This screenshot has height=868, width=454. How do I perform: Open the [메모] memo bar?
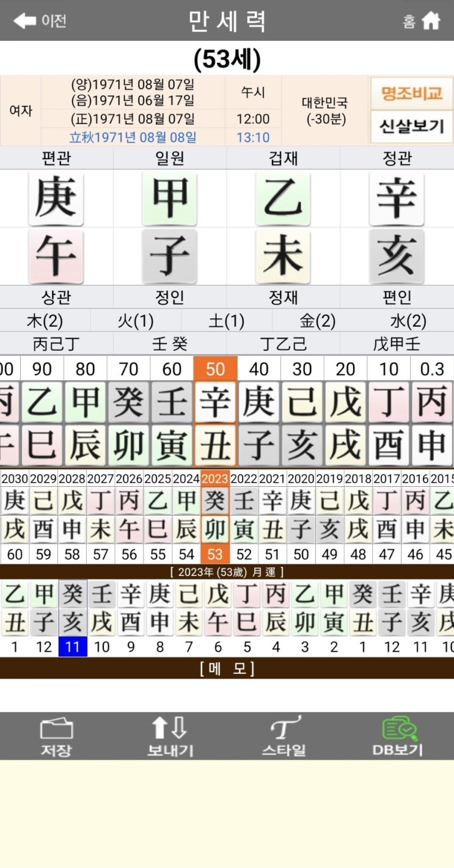click(x=227, y=668)
